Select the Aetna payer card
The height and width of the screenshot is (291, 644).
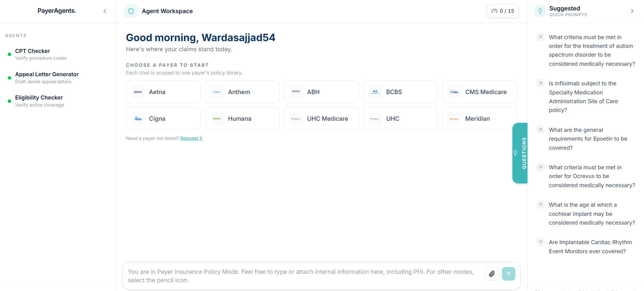[x=163, y=92]
